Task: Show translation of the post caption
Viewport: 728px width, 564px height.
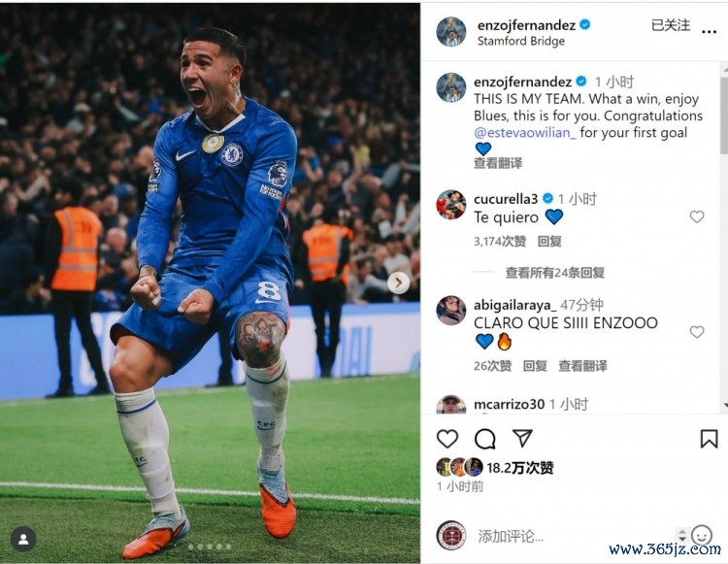Action: (x=498, y=163)
